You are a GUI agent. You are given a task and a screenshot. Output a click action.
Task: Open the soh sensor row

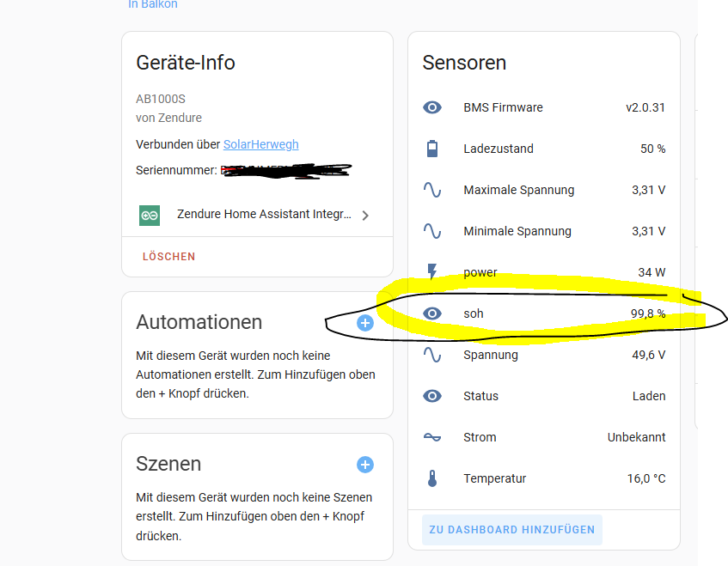pyautogui.click(x=544, y=313)
